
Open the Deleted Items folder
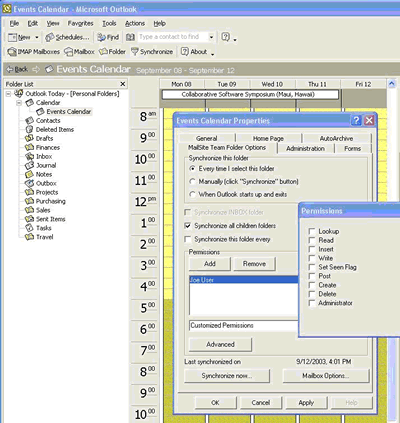50,130
